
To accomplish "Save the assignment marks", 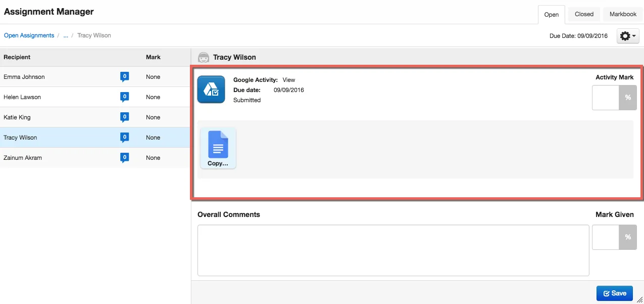I will tap(614, 293).
